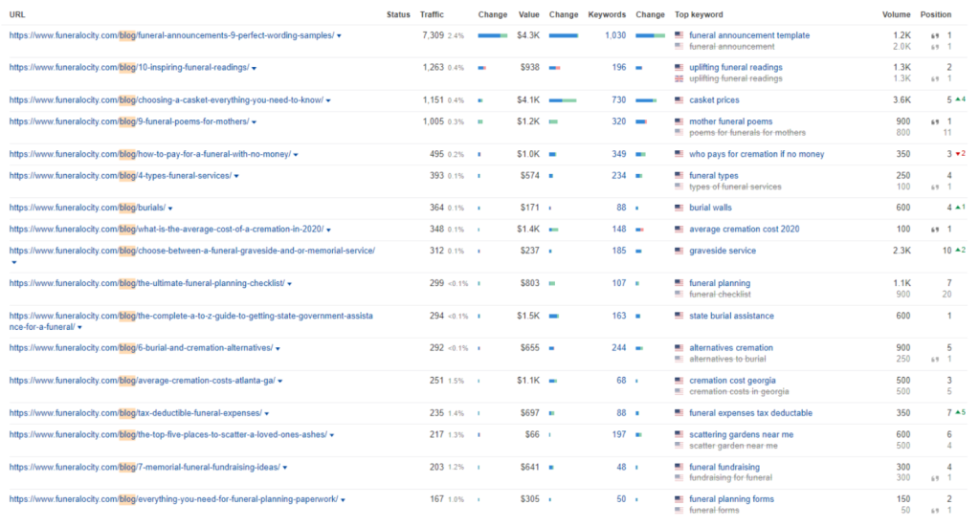Click the US flag beside 'cremation cost georgia'
Image resolution: width=980 pixels, height=527 pixels.
coord(679,381)
